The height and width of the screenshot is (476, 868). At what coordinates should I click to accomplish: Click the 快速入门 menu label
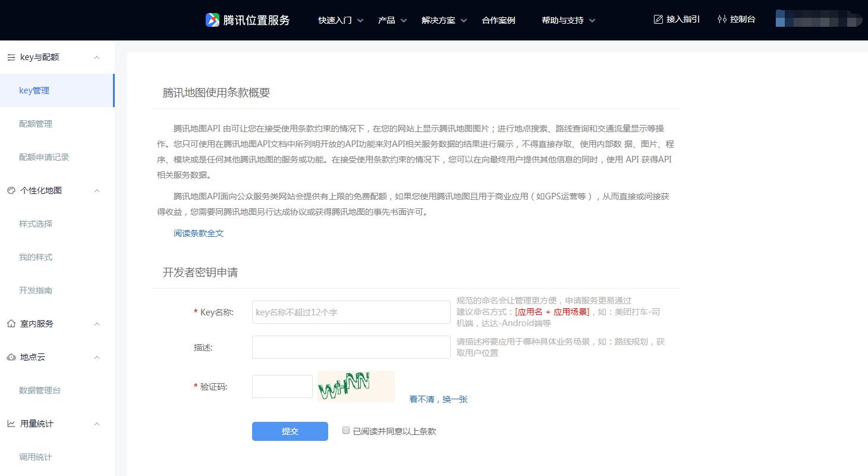pyautogui.click(x=335, y=20)
